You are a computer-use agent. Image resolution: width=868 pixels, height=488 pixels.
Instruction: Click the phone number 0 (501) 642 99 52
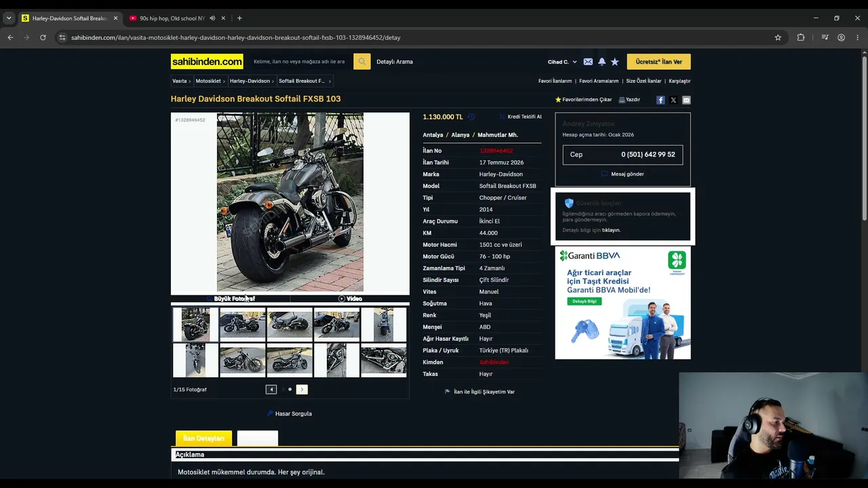pyautogui.click(x=648, y=155)
